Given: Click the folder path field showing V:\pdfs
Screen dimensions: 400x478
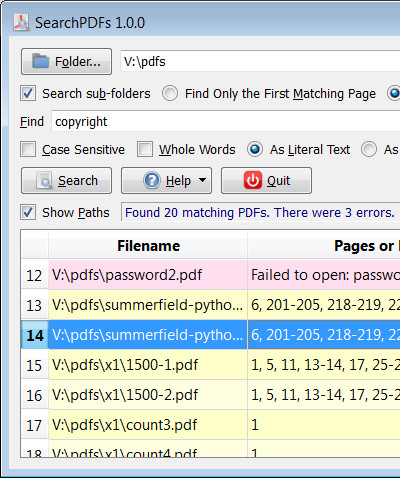Looking at the screenshot, I should pos(260,61).
